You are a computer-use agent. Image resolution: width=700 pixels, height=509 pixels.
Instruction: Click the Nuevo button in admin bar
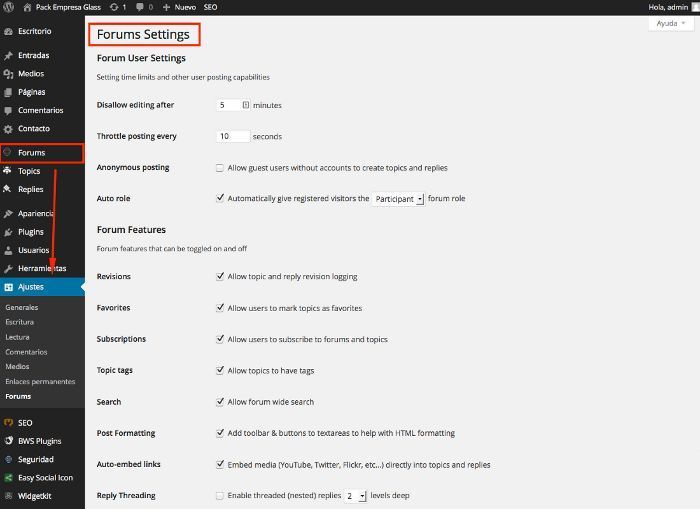click(x=179, y=7)
